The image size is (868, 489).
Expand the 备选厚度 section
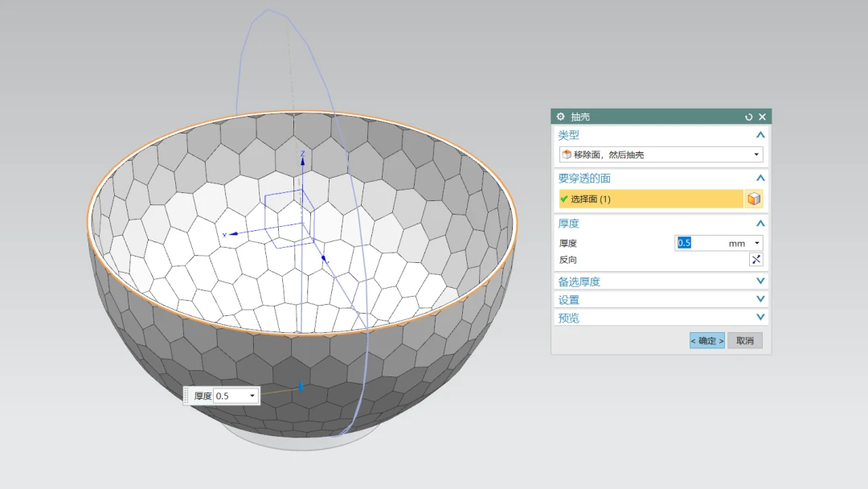point(760,281)
